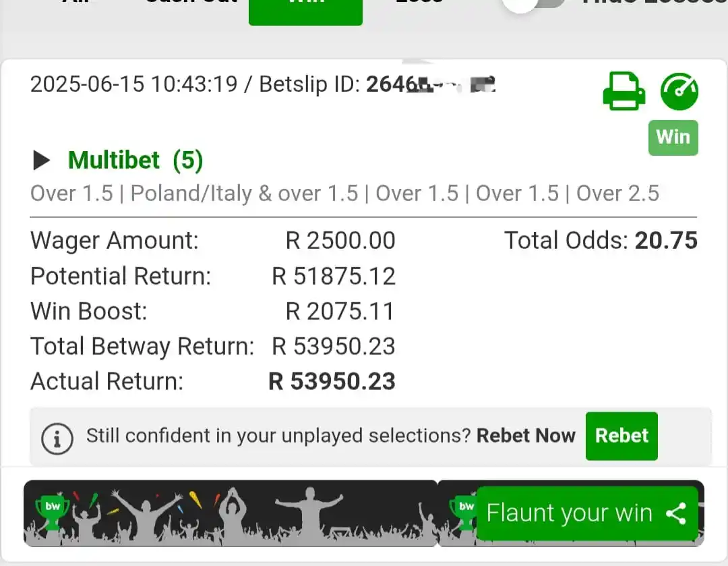Select the green Win tab
Screen dimensions: 728x566
pos(305,9)
